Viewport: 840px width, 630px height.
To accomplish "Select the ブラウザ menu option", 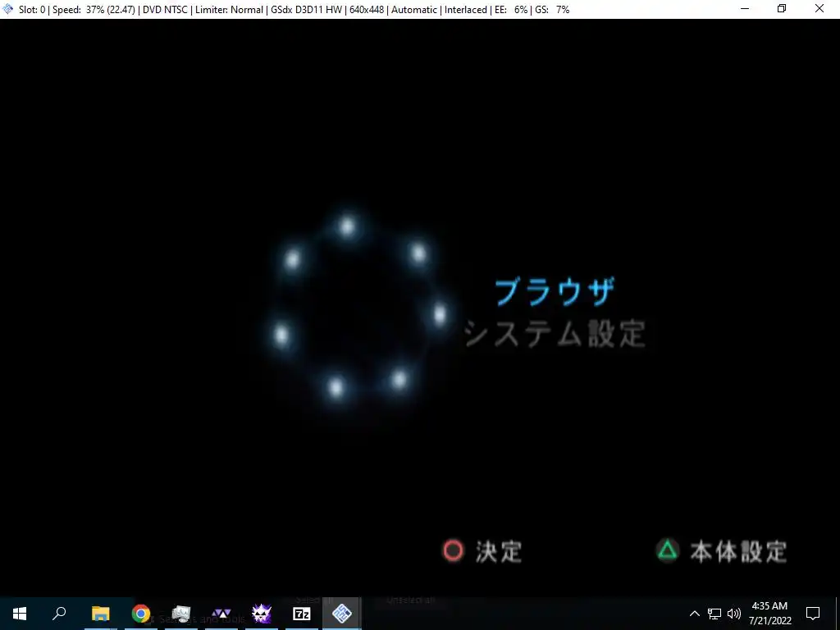I will pyautogui.click(x=554, y=293).
